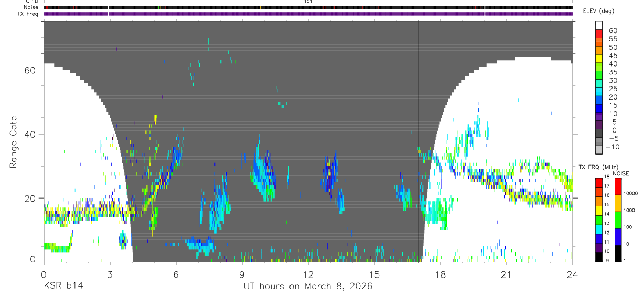Click the '25' label on the ELEV legend
Viewport: 644px width, 297px height.
613,89
